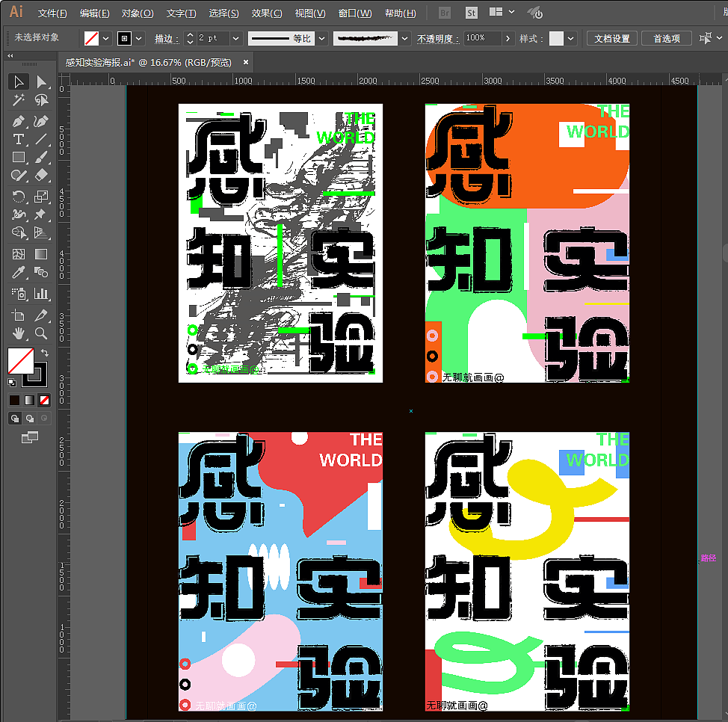The image size is (728, 722).
Task: Select the Pen tool
Action: (x=19, y=122)
